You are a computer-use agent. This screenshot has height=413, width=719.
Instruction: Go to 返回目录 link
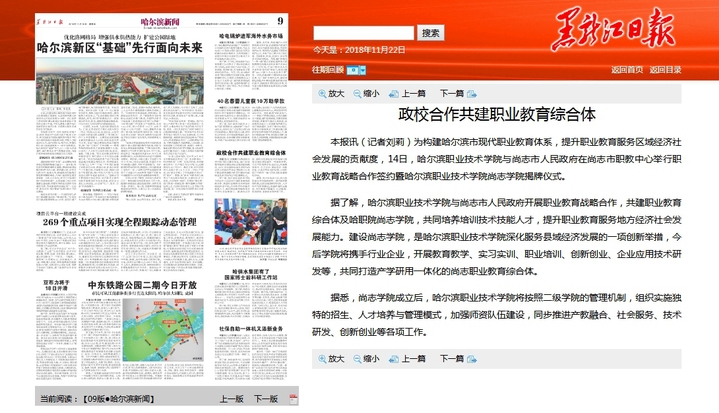[665, 70]
